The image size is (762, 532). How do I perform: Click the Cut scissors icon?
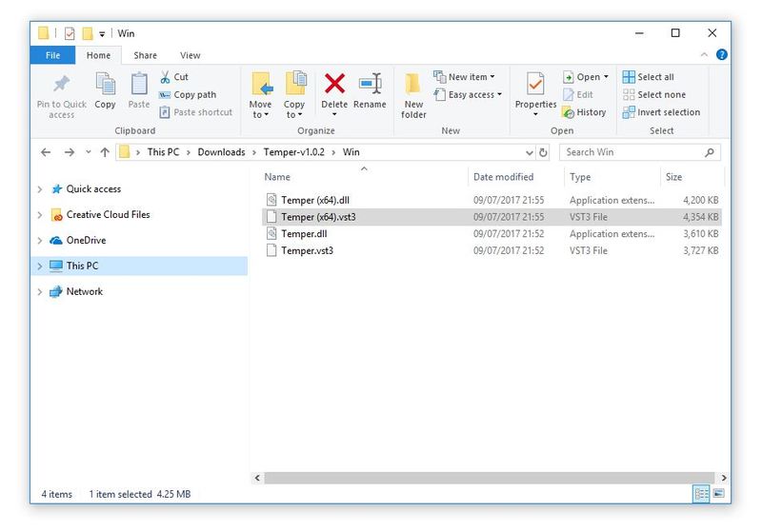166,77
